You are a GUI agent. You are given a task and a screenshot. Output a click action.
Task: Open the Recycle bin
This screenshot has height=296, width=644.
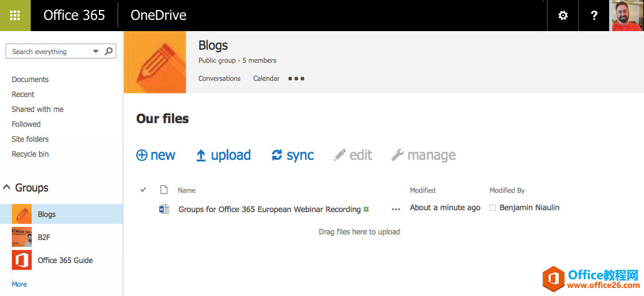coord(30,154)
